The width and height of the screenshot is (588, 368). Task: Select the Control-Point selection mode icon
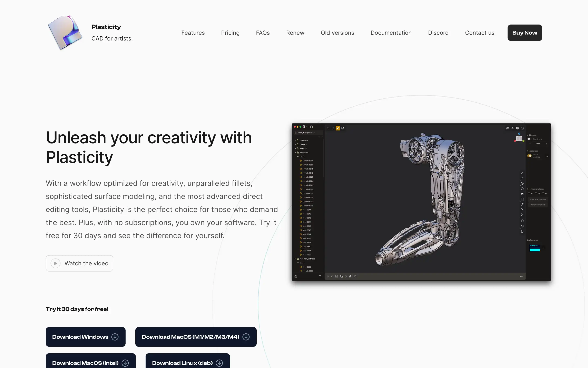[x=328, y=128]
